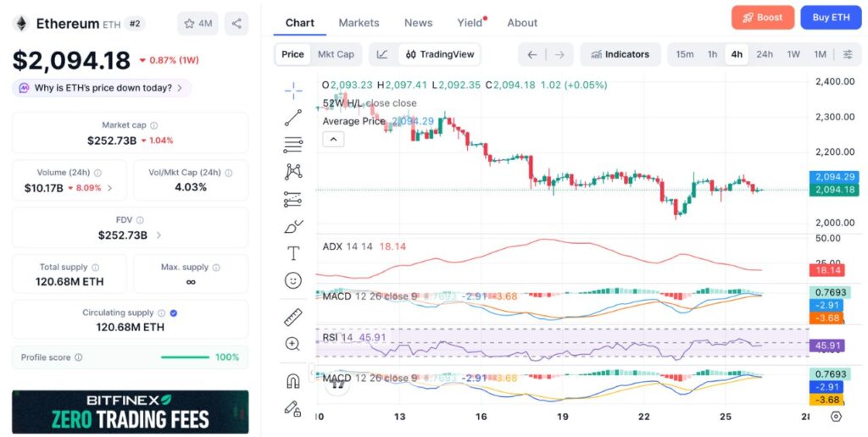Click the Average Price indicator label
This screenshot has height=437, width=868.
click(353, 121)
